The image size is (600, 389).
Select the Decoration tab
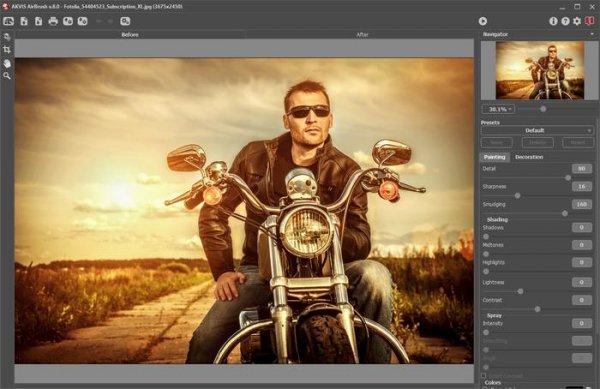(529, 157)
